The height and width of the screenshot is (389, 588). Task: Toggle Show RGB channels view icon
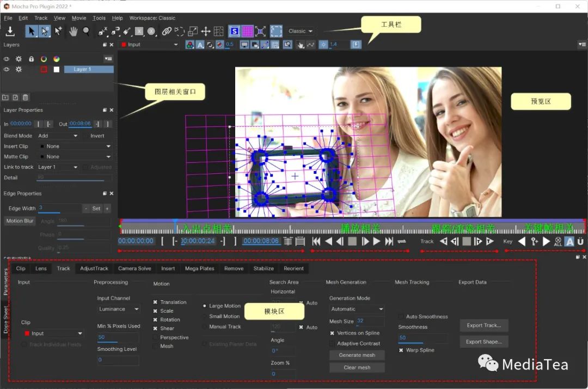[190, 45]
